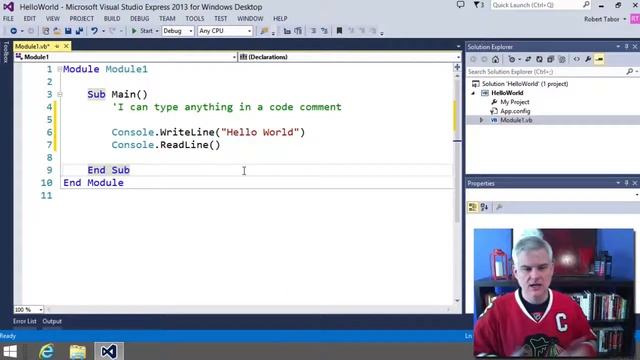This screenshot has width=640, height=360.
Task: Click the Save Module1.vb icon
Action: pyautogui.click(x=68, y=31)
